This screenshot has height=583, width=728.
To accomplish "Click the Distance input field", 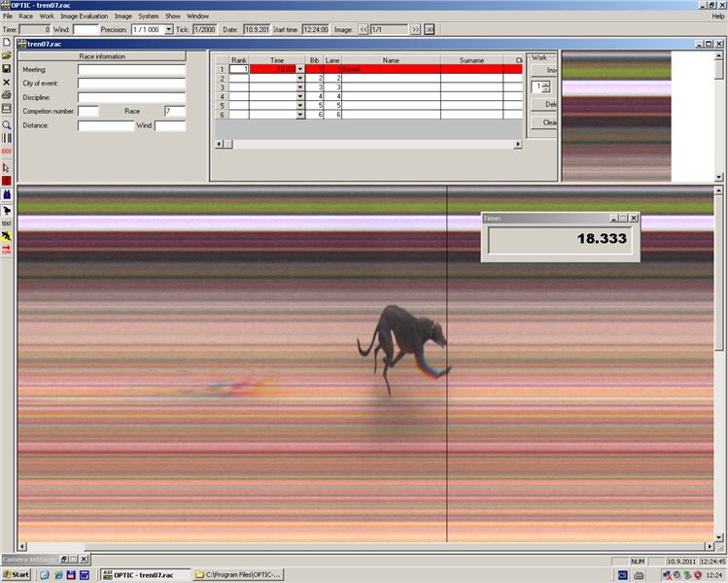I will [106, 125].
